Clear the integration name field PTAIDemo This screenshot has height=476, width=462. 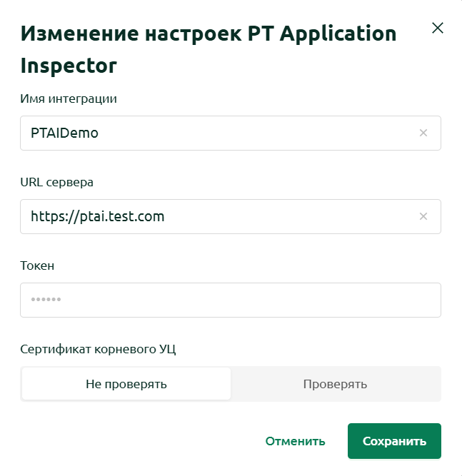[x=423, y=133]
